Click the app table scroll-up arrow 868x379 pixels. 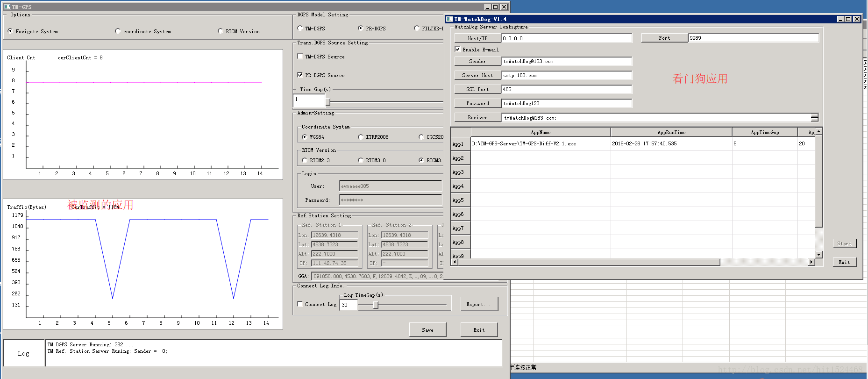(818, 132)
